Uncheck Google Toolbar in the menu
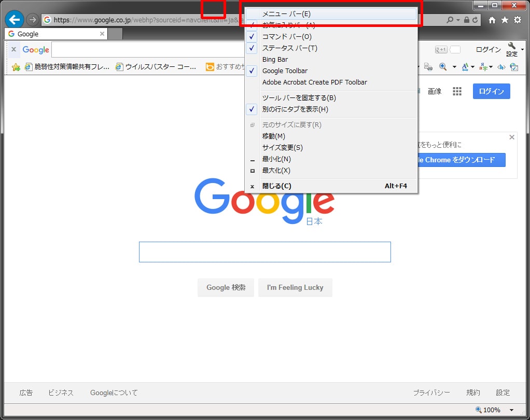 click(331, 71)
